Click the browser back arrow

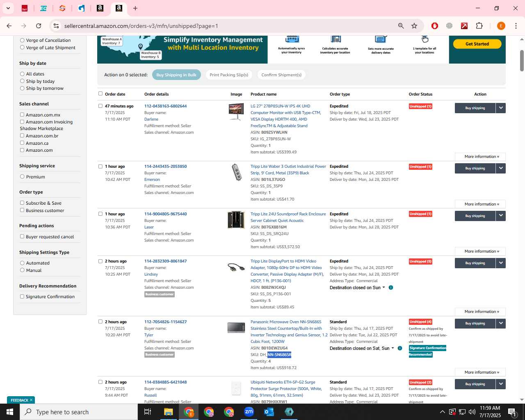(9, 26)
